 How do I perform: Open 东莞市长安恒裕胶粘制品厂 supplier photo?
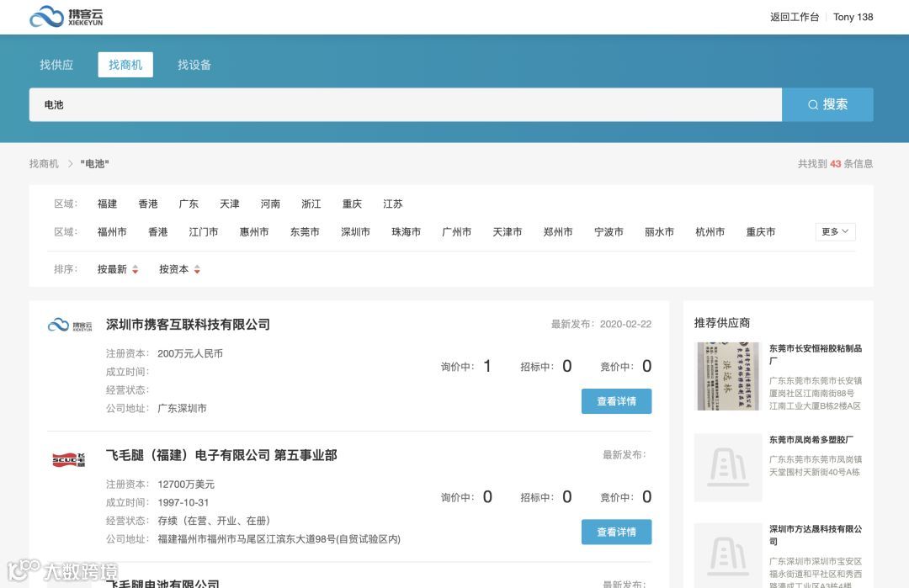(x=727, y=376)
